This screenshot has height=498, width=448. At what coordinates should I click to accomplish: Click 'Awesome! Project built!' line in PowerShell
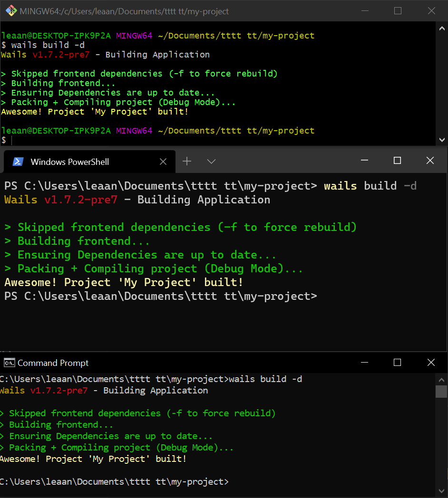[x=124, y=282]
